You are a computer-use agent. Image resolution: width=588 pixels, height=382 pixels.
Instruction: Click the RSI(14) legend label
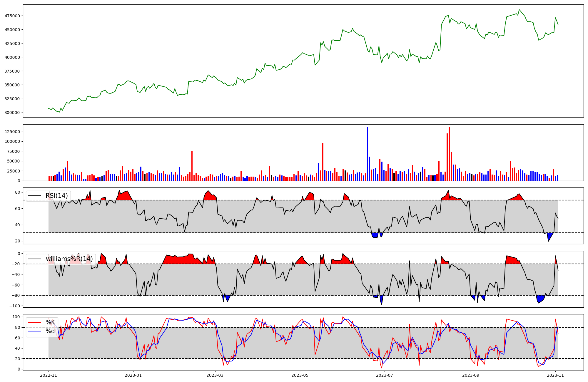coord(56,196)
